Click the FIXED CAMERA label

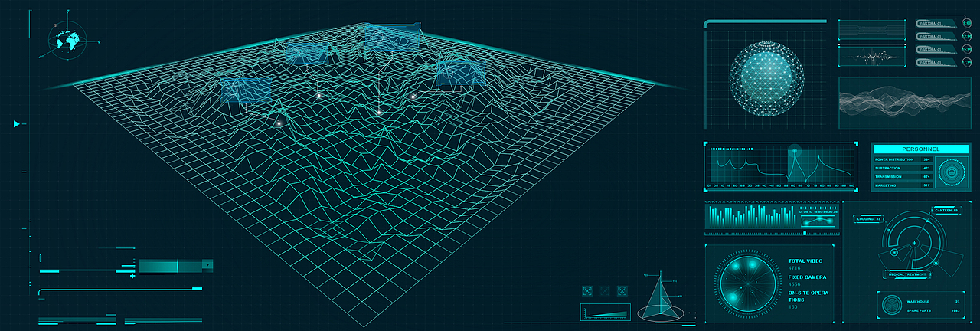807,277
